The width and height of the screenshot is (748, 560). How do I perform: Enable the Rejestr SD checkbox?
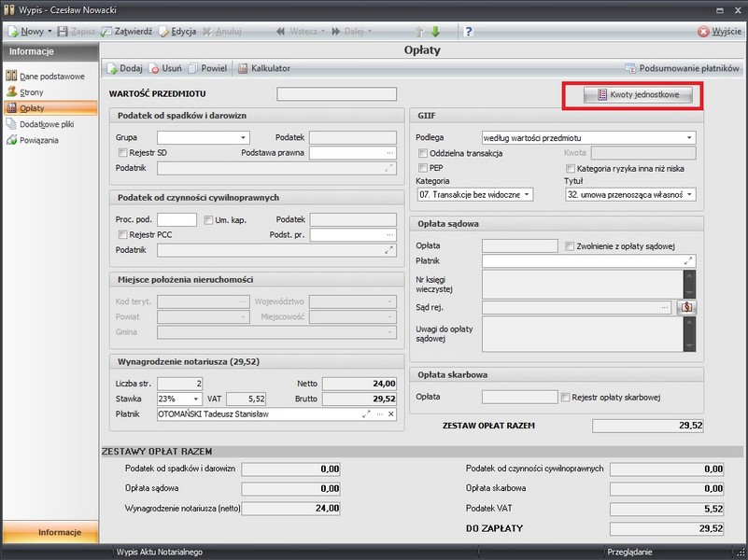coord(122,152)
